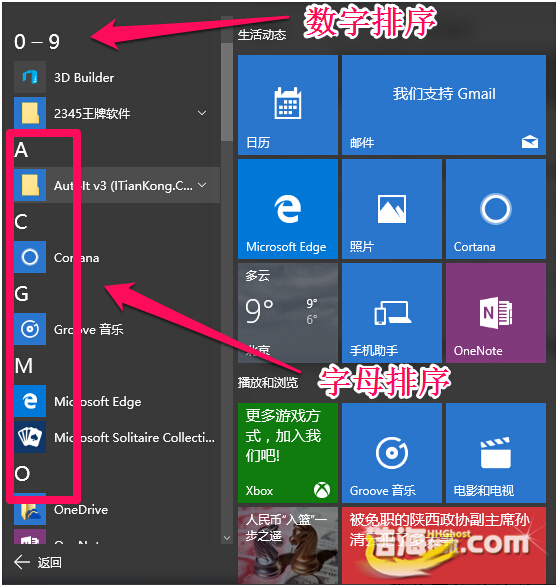Click the letter O group header
The height and width of the screenshot is (586, 557).
22,474
